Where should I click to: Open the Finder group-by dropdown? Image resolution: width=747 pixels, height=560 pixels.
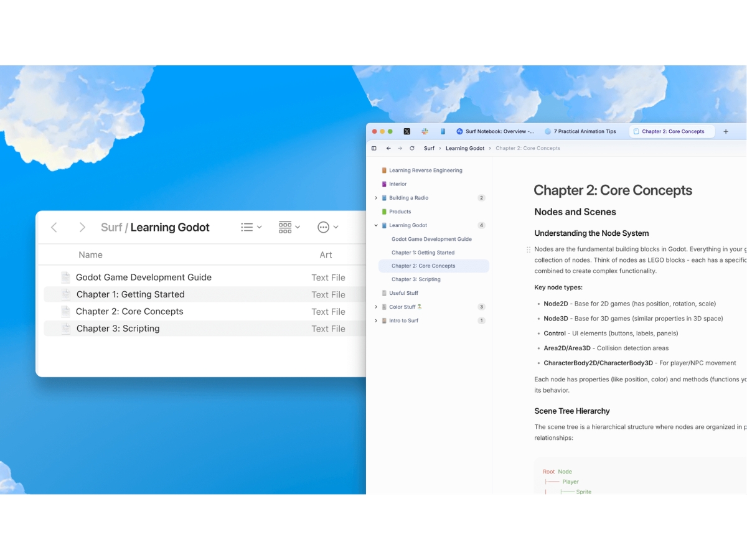289,227
